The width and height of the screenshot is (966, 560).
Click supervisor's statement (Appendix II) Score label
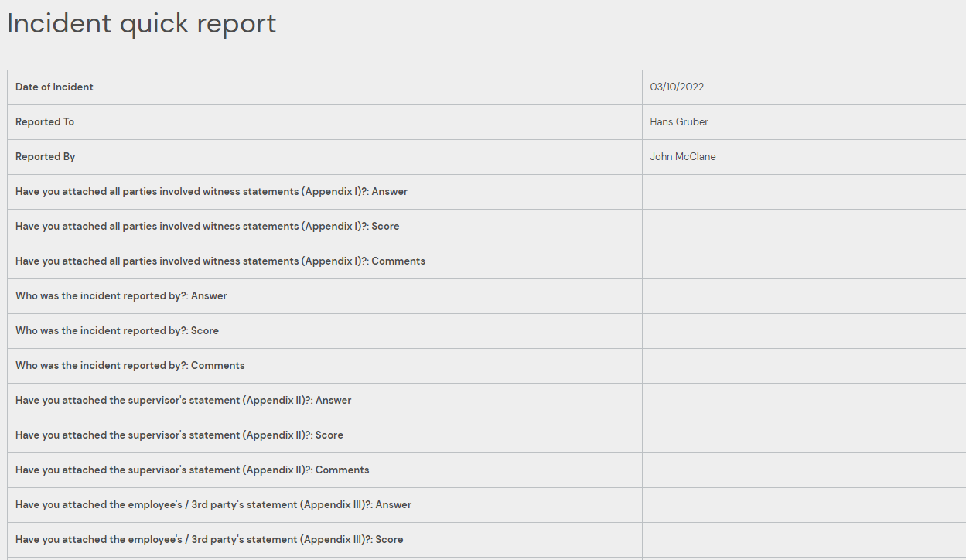click(179, 435)
